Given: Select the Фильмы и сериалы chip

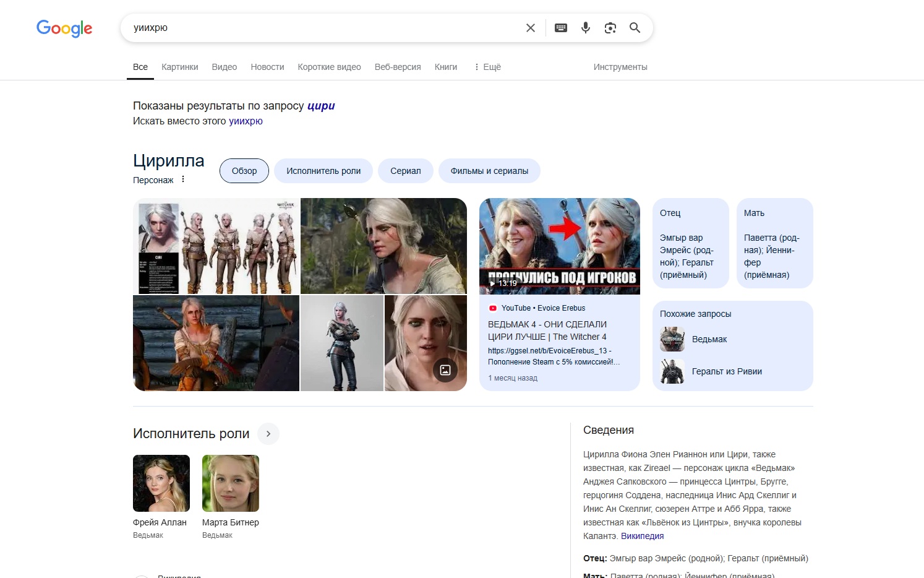Looking at the screenshot, I should tap(489, 171).
